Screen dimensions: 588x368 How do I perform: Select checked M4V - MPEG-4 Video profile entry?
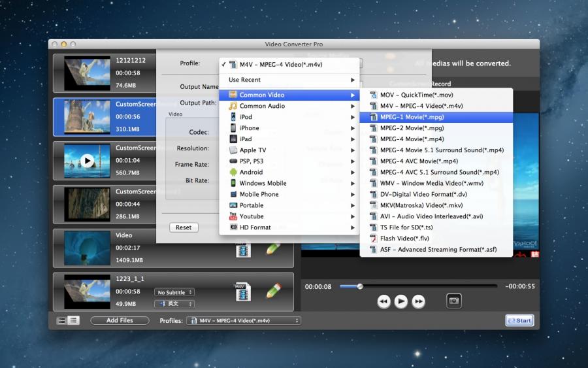pos(289,65)
